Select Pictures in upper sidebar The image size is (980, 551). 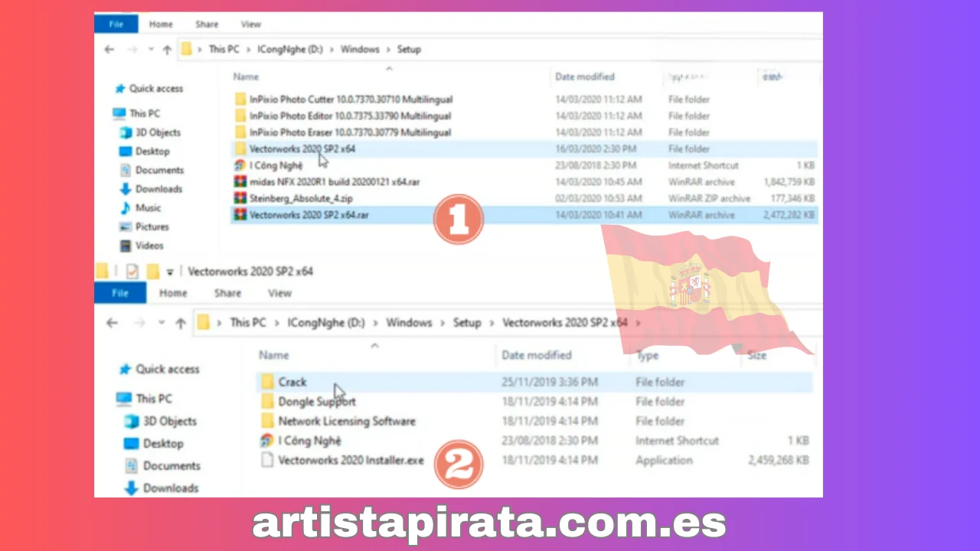144,227
